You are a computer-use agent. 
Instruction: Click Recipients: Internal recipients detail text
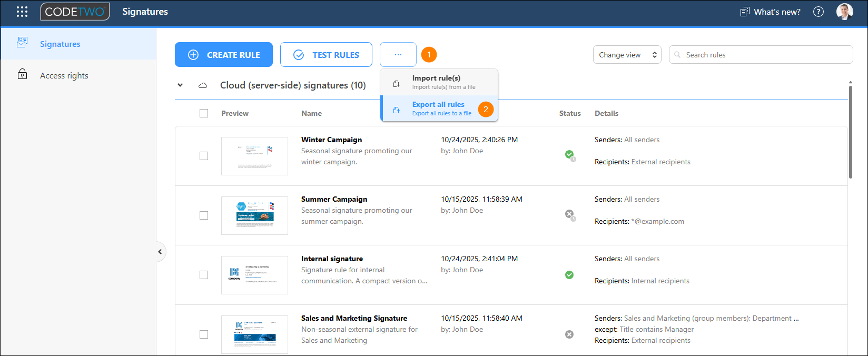[x=642, y=281]
